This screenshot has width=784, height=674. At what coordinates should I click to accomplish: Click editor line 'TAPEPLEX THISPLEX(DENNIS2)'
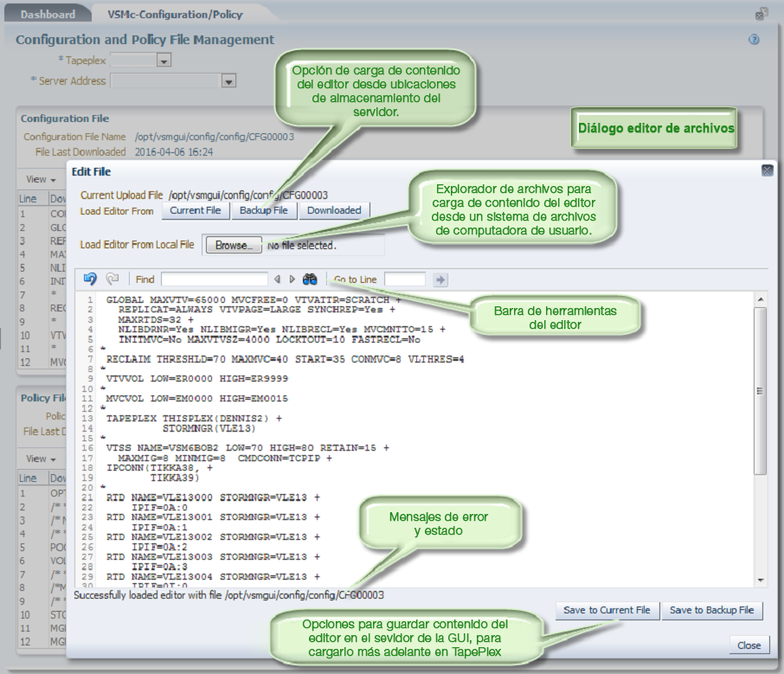click(194, 418)
